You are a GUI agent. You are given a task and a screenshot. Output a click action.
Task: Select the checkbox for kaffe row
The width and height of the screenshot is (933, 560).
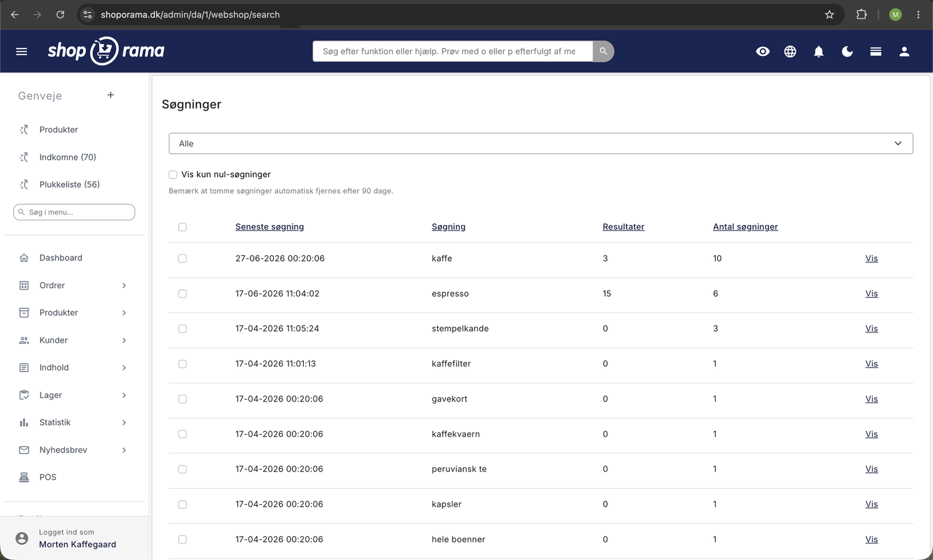(183, 258)
